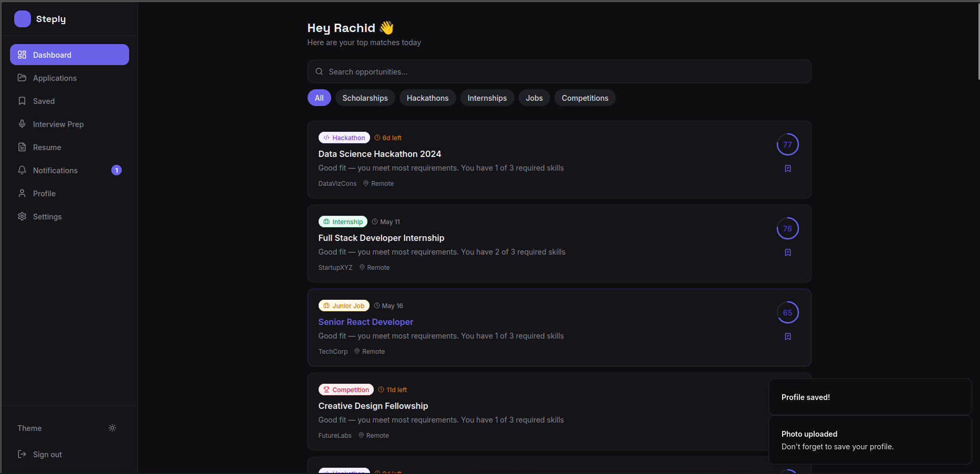Toggle theme with the sun icon
Viewport: 980px width, 474px height.
pos(112,428)
